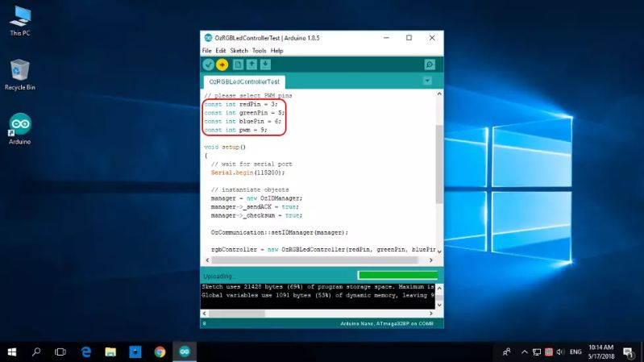Click 'Arduino Nano, ATmega328P' board status text
644x362 pixels.
[x=387, y=324]
